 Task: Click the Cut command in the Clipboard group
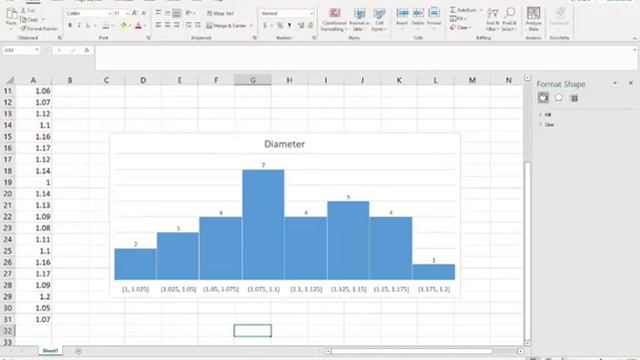click(x=28, y=10)
